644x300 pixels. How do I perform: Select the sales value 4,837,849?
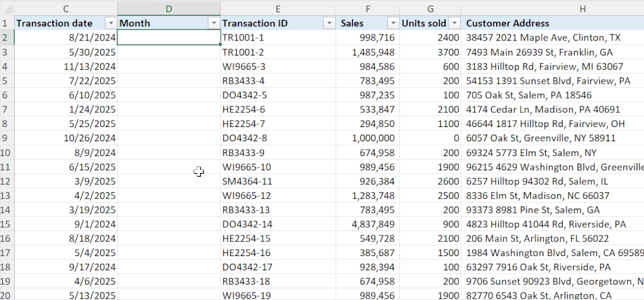click(368, 225)
